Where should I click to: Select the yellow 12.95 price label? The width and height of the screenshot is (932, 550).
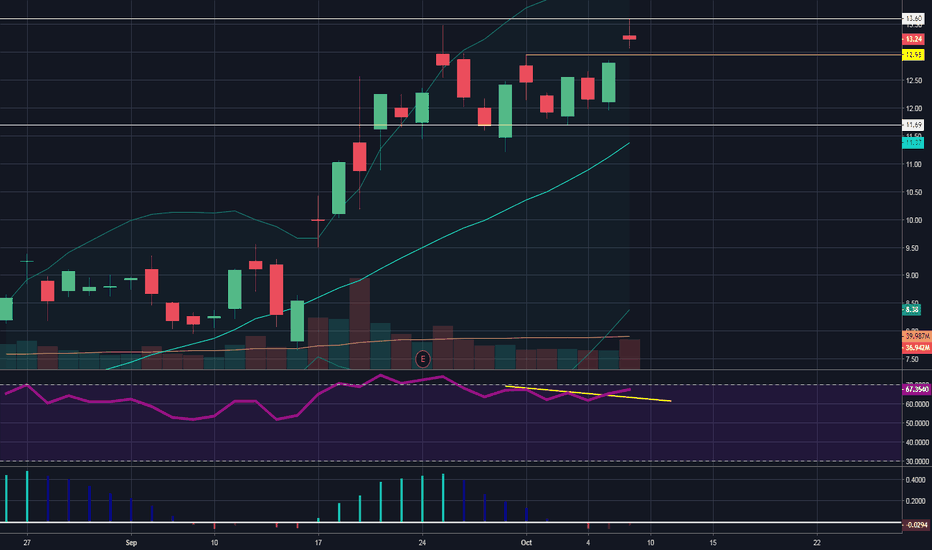pos(913,55)
